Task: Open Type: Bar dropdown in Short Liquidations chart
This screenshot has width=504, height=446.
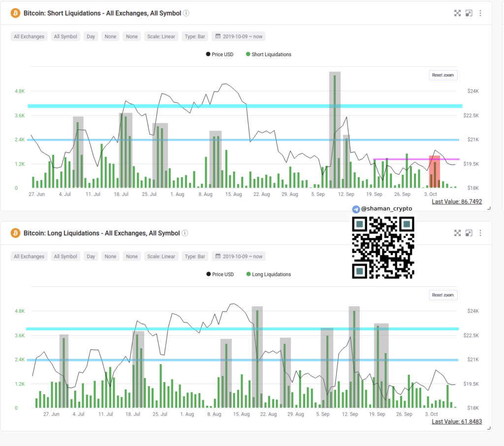Action: click(195, 36)
